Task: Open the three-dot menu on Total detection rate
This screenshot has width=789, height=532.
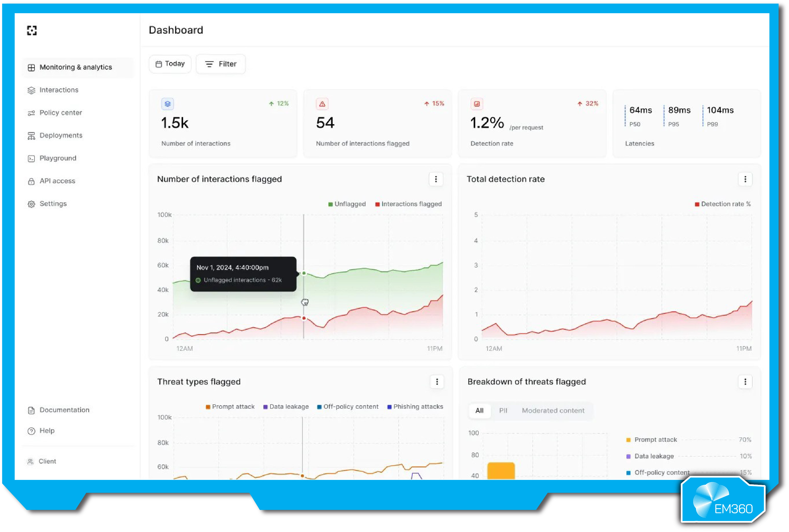Action: 745,179
